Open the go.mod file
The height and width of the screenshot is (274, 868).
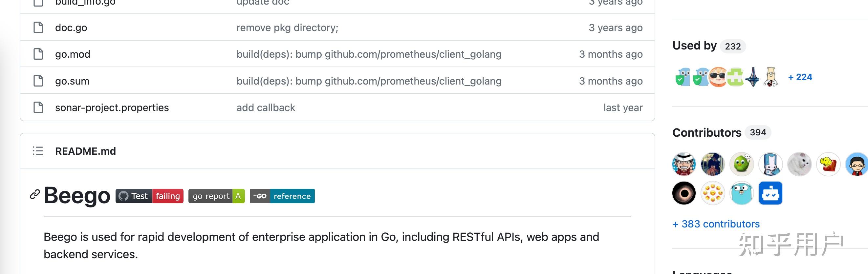73,54
